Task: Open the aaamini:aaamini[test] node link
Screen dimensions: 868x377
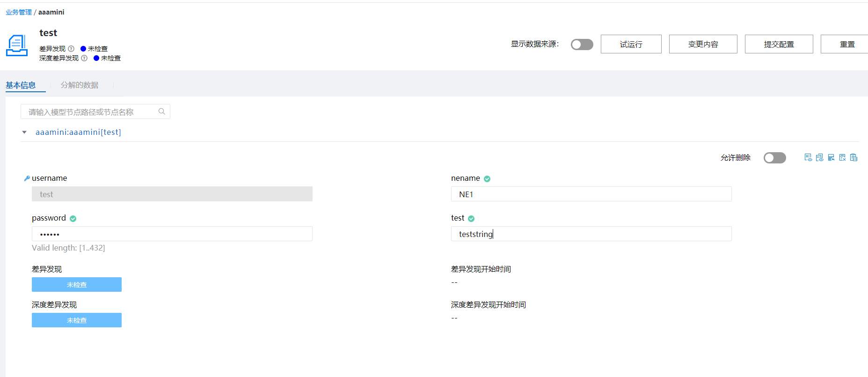Action: [x=78, y=132]
